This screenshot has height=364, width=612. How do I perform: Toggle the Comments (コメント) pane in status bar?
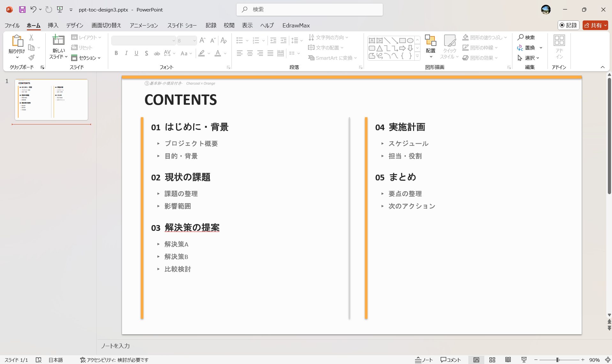451,360
